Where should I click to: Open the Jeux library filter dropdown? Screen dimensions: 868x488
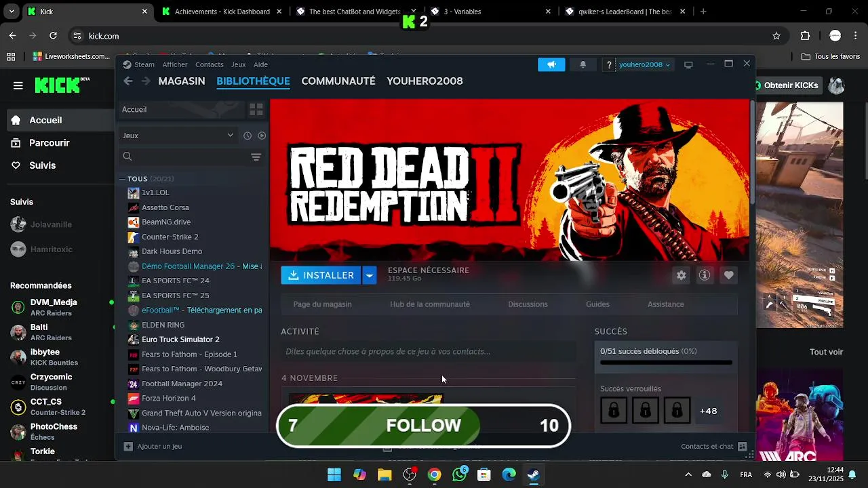178,136
